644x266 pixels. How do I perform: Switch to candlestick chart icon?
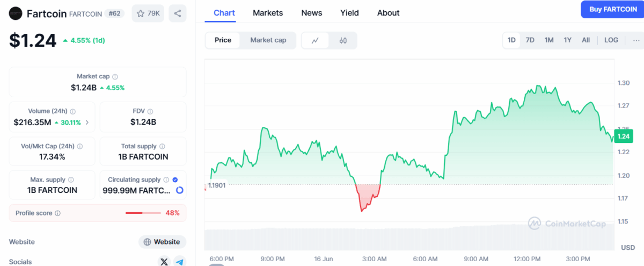click(343, 40)
